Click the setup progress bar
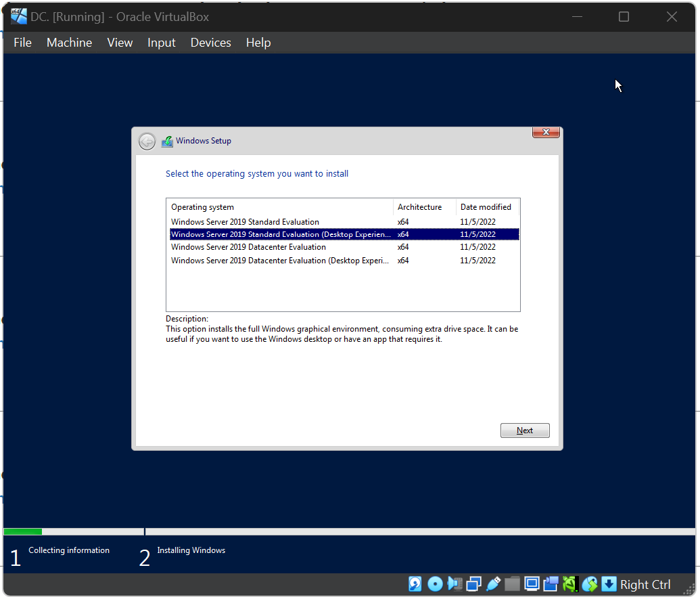700x597 pixels. (350, 531)
